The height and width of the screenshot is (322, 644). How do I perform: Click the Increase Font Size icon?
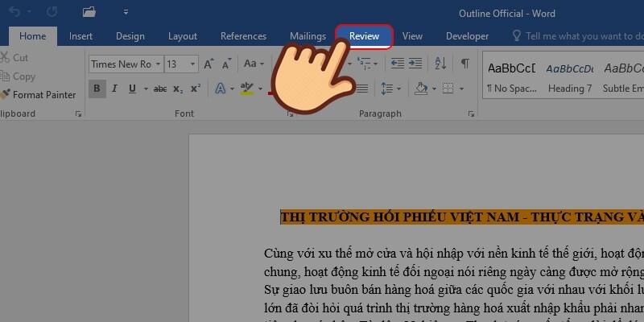209,64
